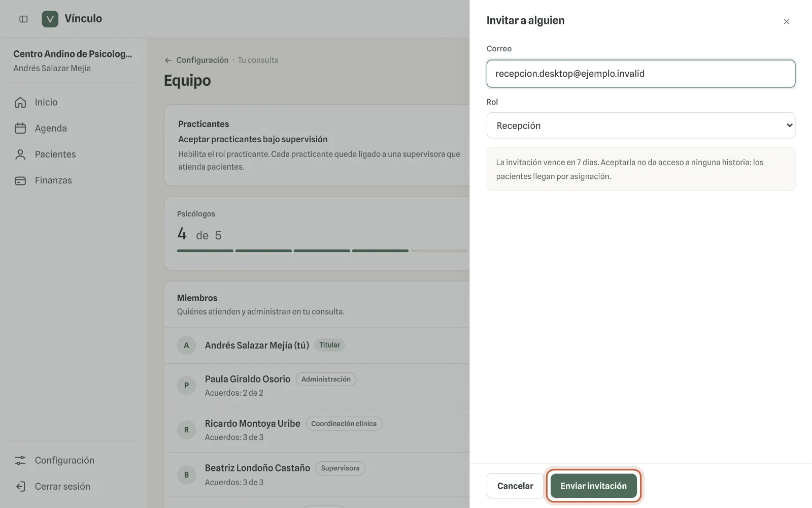Click the Supervisora badge
Screen dimensions: 812x508
pos(340,468)
